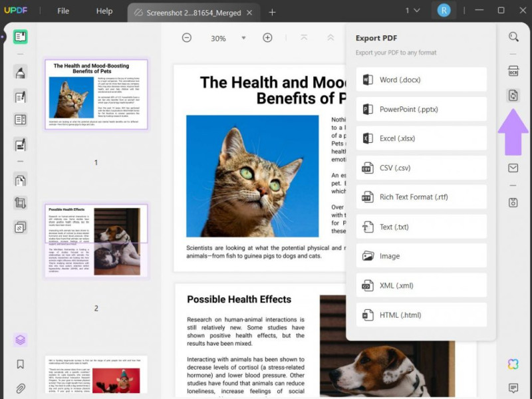The image size is (532, 399).
Task: Open the Fill and Sign tool
Action: pos(21,144)
